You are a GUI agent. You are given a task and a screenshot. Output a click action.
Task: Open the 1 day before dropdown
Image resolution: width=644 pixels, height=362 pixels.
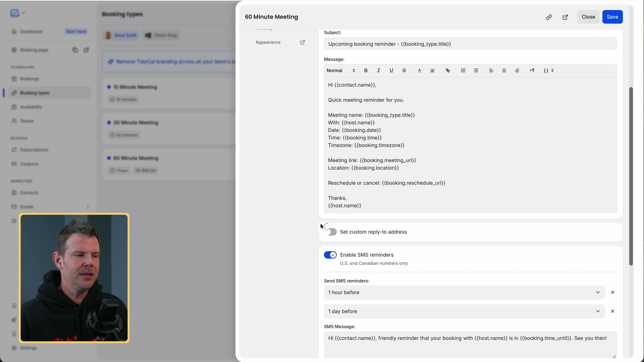click(464, 311)
